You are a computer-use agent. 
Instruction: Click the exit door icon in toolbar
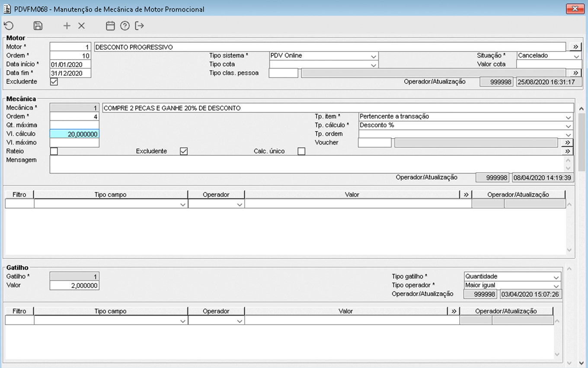click(x=139, y=26)
